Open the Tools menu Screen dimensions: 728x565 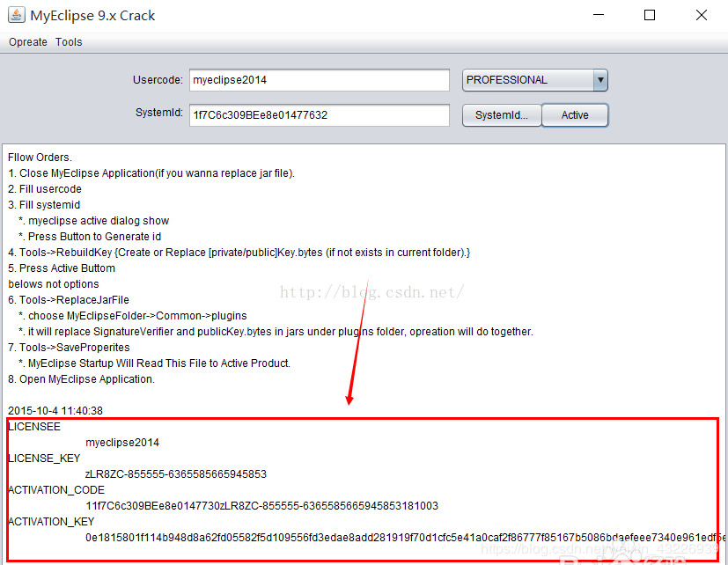[69, 41]
